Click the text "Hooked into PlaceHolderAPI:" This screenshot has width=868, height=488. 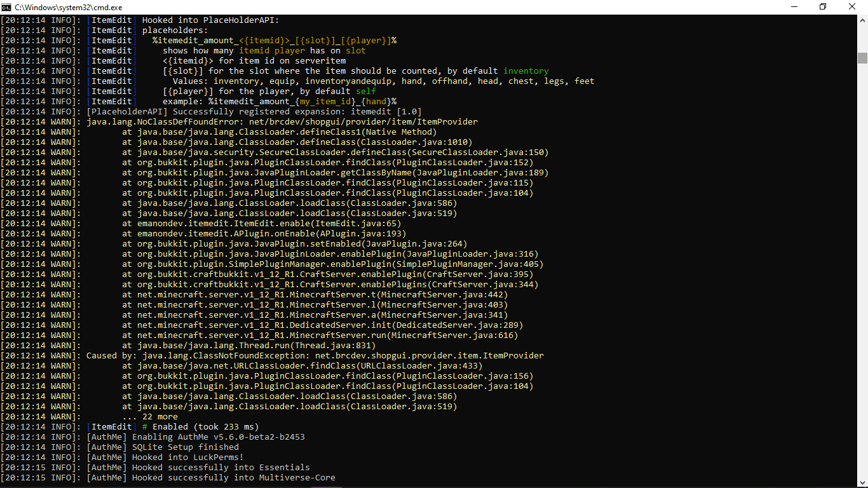click(210, 20)
